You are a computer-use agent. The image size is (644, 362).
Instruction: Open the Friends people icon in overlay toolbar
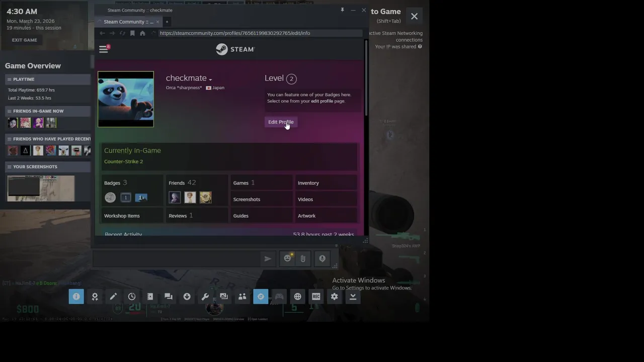tap(242, 297)
